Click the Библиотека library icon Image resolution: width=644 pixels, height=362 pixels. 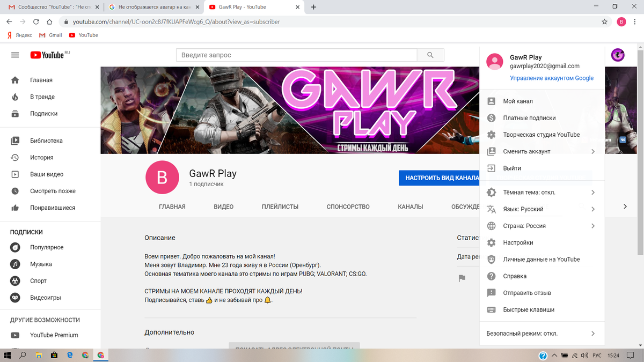pyautogui.click(x=15, y=141)
